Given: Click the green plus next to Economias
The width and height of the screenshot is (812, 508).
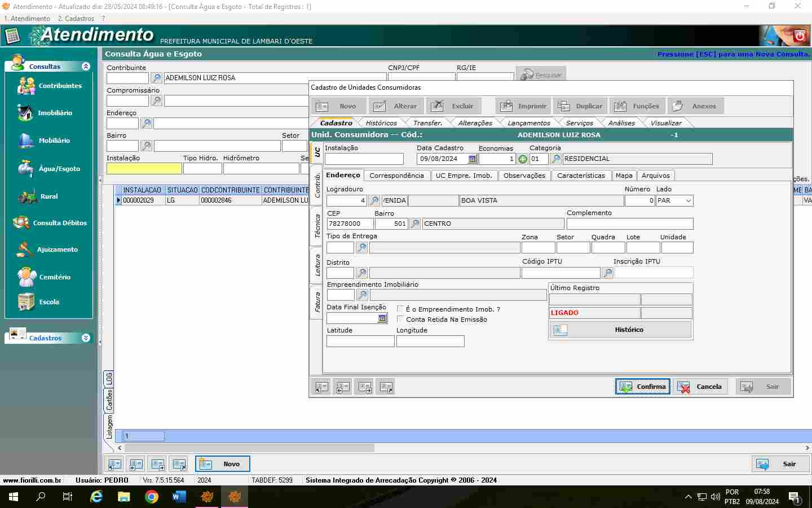Looking at the screenshot, I should 523,159.
